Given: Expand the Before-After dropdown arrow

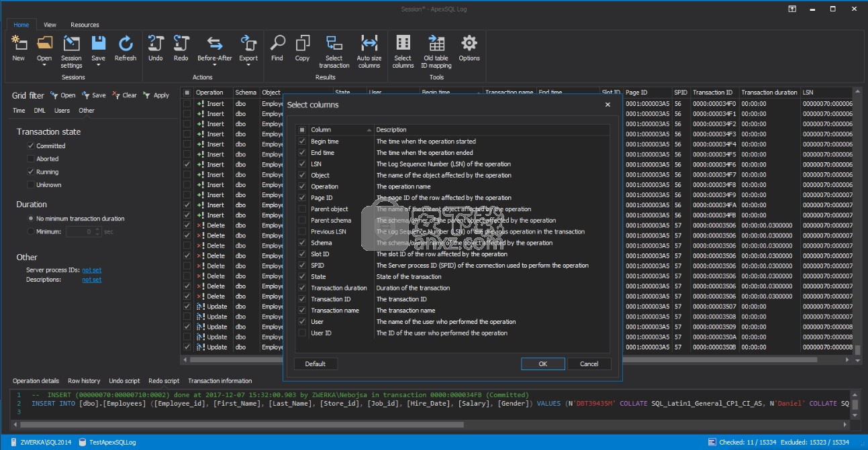Looking at the screenshot, I should point(215,66).
